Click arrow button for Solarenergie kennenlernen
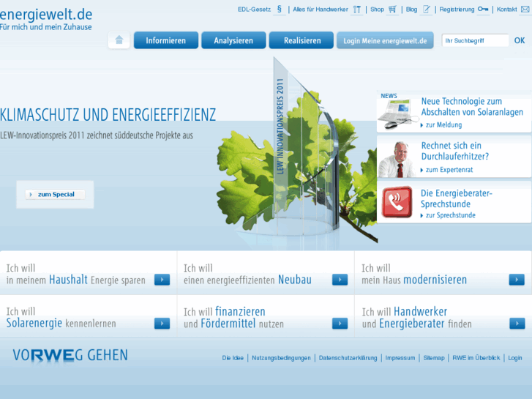The image size is (532, 399). pyautogui.click(x=162, y=324)
